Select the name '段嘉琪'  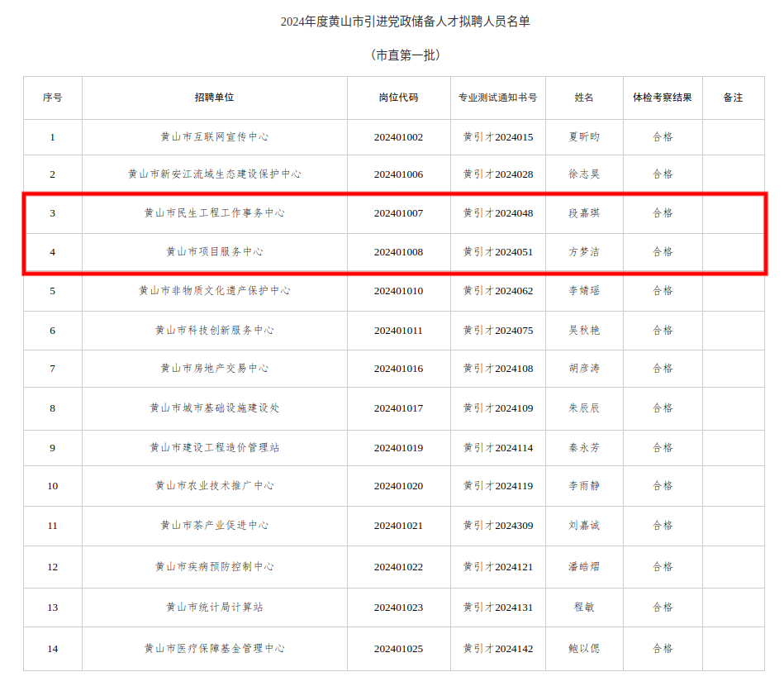click(584, 213)
